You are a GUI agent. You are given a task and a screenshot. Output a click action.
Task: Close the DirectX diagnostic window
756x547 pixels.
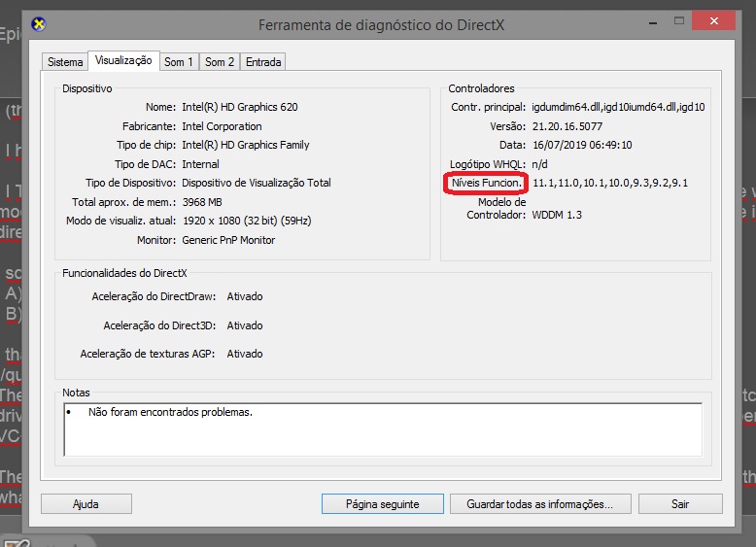[x=713, y=20]
